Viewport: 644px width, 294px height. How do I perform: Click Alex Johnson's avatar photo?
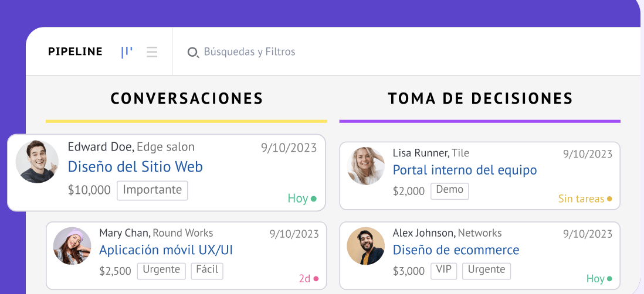point(366,246)
